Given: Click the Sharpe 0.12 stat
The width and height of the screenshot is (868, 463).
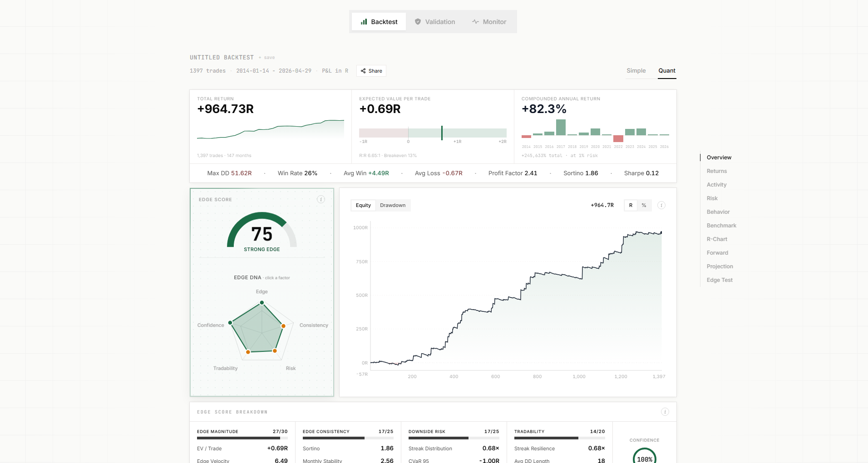Looking at the screenshot, I should 641,173.
